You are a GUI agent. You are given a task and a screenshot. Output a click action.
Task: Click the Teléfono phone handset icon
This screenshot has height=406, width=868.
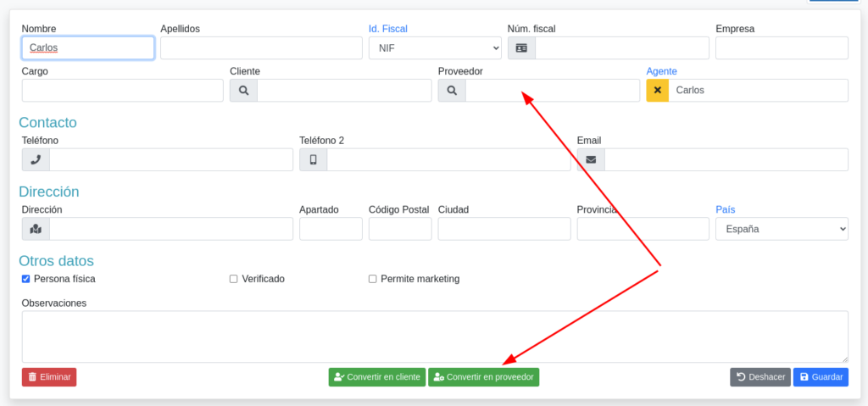(x=36, y=159)
